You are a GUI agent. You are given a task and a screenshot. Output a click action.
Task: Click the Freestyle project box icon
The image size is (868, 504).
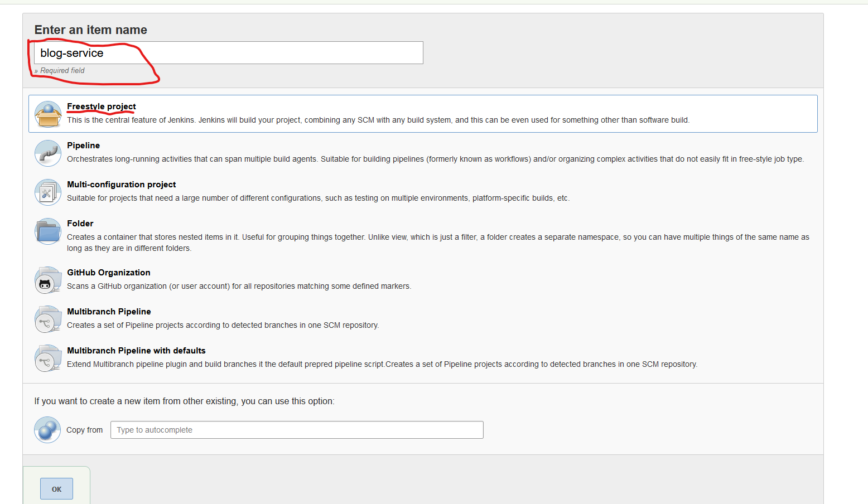pyautogui.click(x=48, y=114)
